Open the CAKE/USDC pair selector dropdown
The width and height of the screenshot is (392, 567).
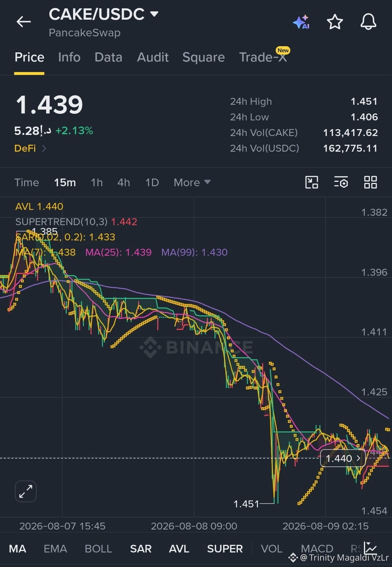point(154,14)
